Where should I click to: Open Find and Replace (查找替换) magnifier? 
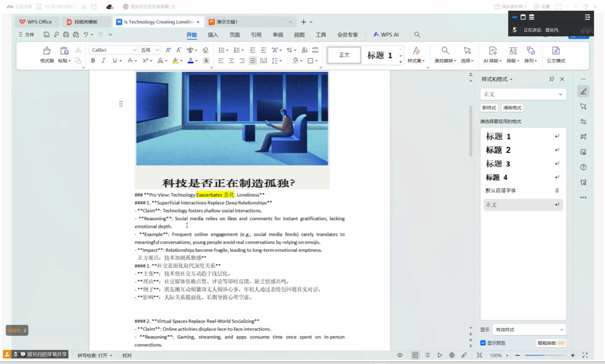445,51
